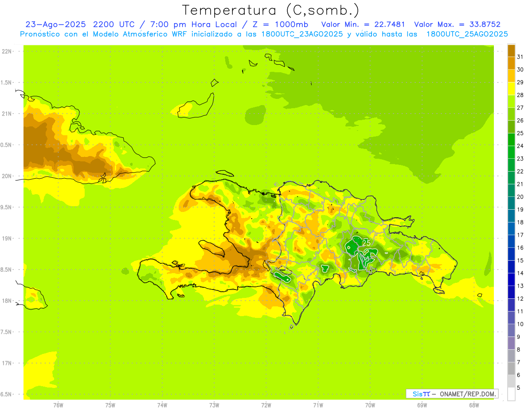Click the '0.5N' latitude axis label

point(7,145)
